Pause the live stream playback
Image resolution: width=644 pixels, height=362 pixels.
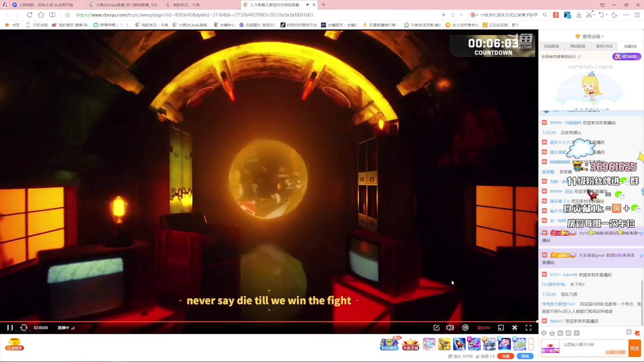point(10,327)
